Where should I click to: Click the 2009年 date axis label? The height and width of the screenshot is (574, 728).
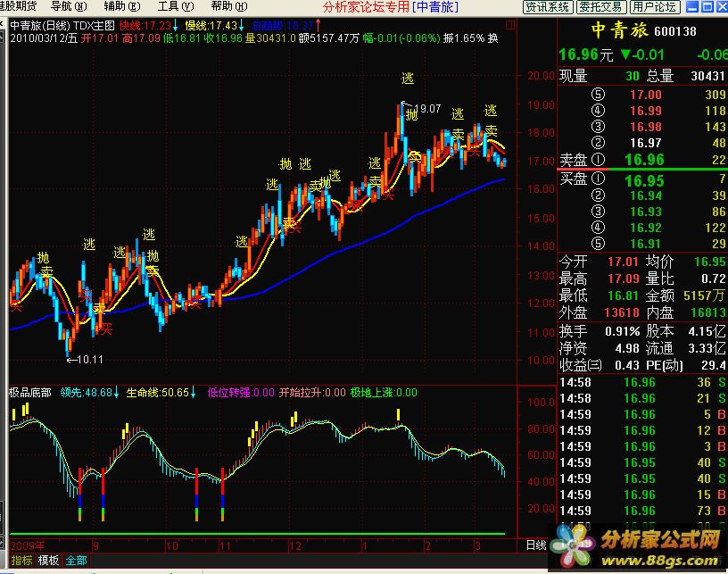28,546
